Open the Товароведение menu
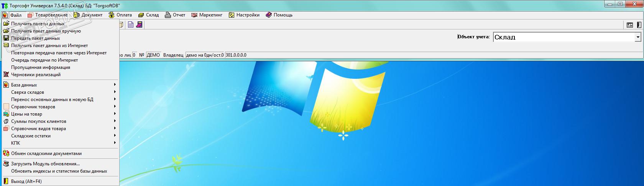The height and width of the screenshot is (186, 644). point(48,15)
